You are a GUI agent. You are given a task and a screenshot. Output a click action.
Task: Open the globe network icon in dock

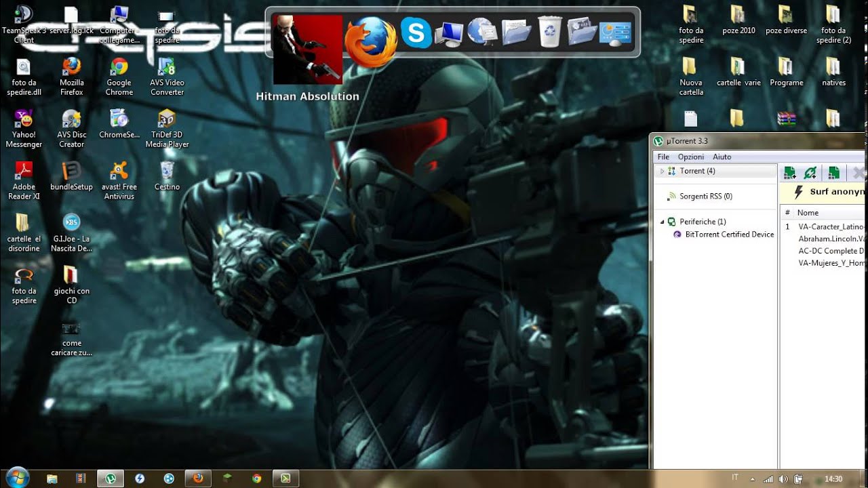pos(482,33)
